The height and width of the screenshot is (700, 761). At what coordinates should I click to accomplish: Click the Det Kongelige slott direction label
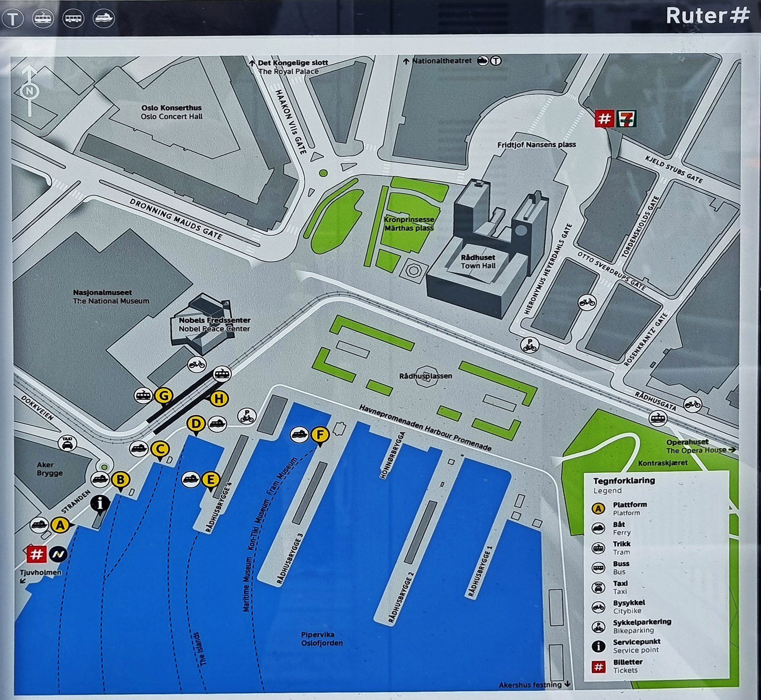(289, 67)
